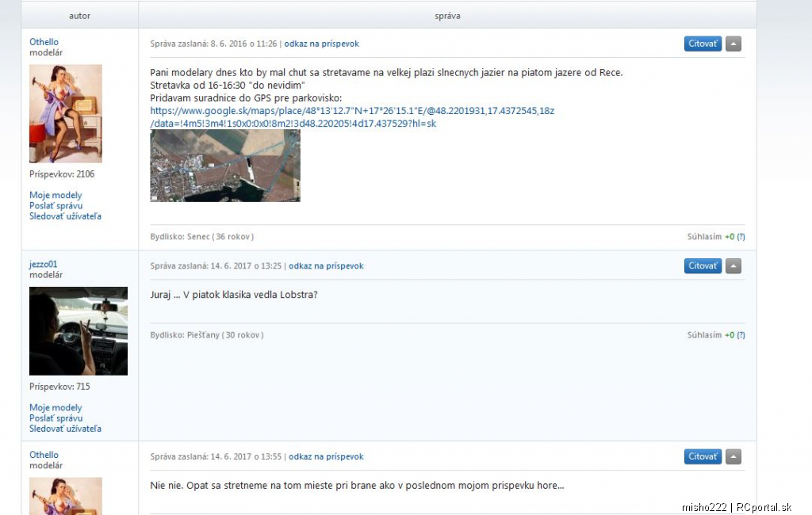Click the up-arrow icon on jezzo01's 13:25 post
Viewport: 812px width, 515px height.
coord(733,266)
